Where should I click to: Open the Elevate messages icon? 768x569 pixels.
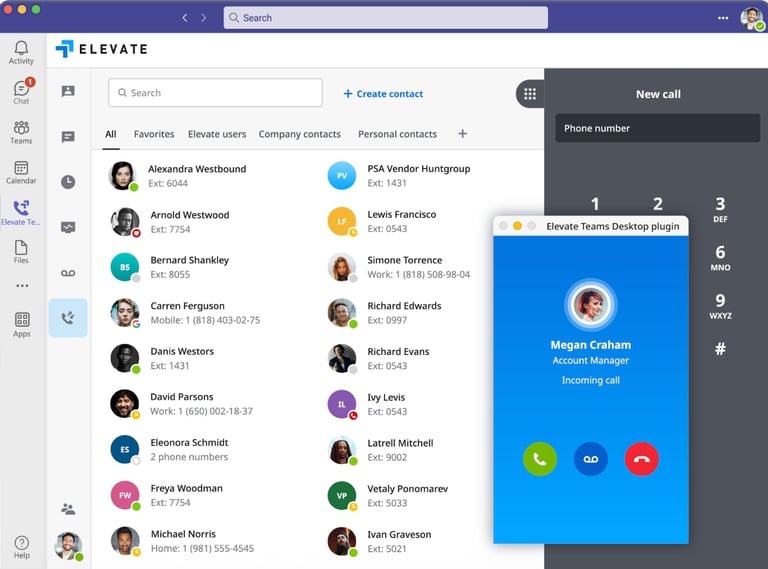point(68,137)
